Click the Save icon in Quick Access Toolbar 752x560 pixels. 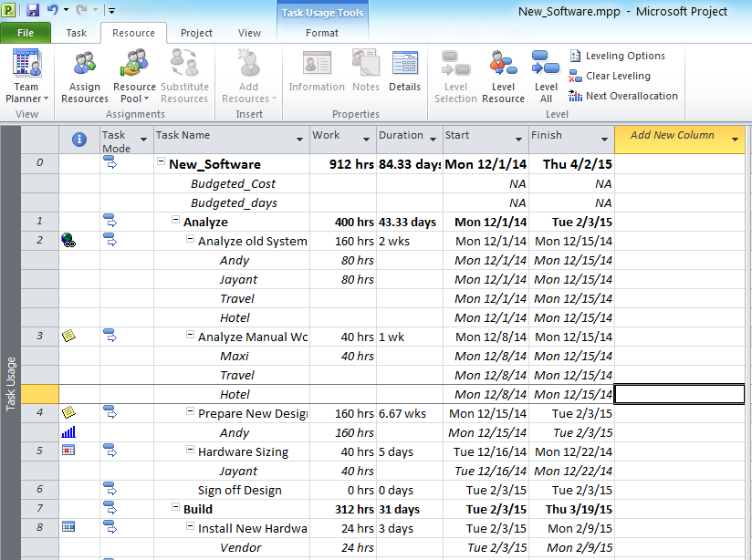click(34, 8)
